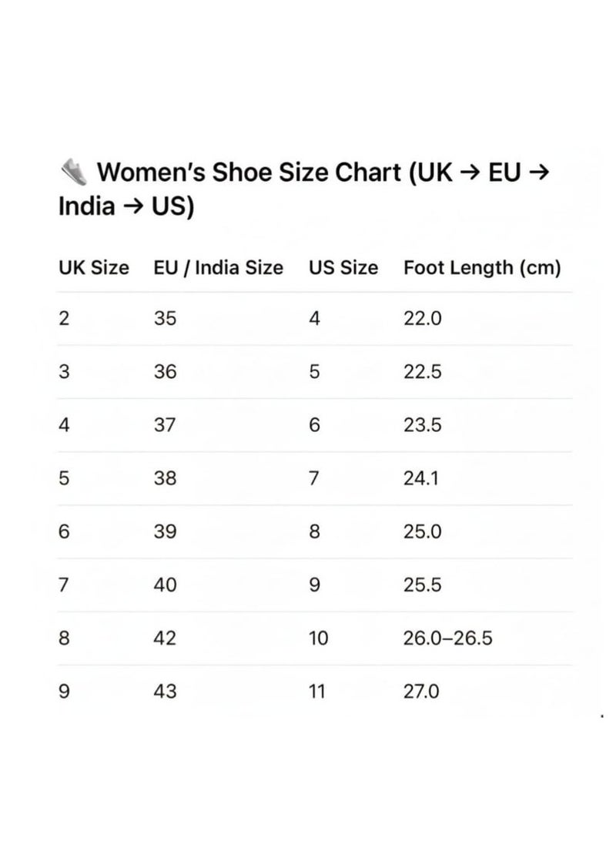Click the sneaker emoji icon in title
The width and height of the screenshot is (616, 841).
point(73,173)
